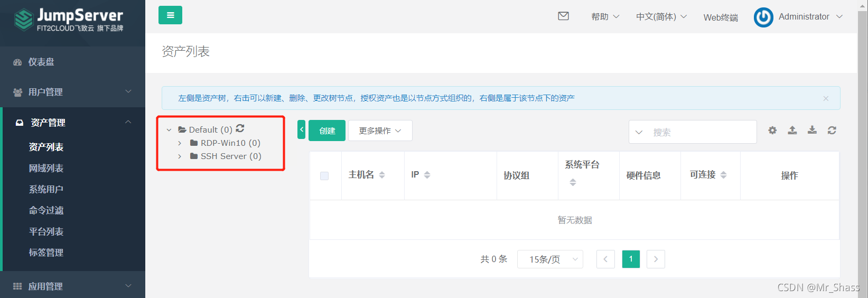
Task: Sort by 可连接 column arrows
Action: (724, 175)
